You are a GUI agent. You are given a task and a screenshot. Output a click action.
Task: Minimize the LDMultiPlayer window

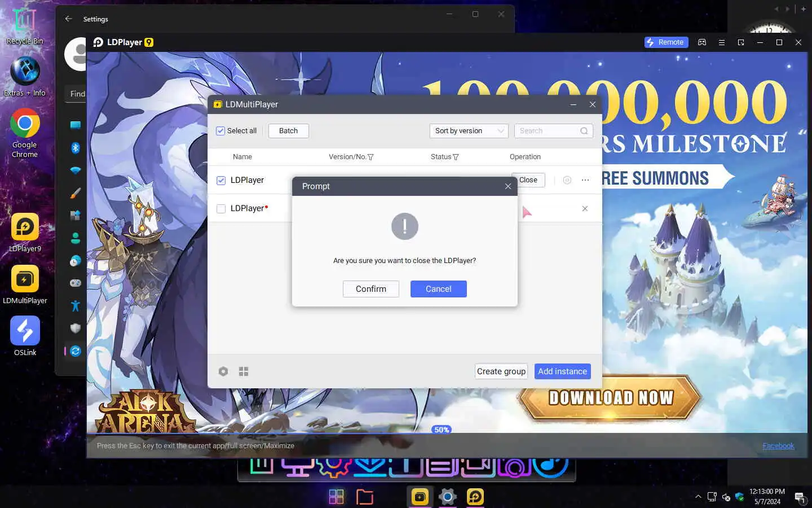573,104
